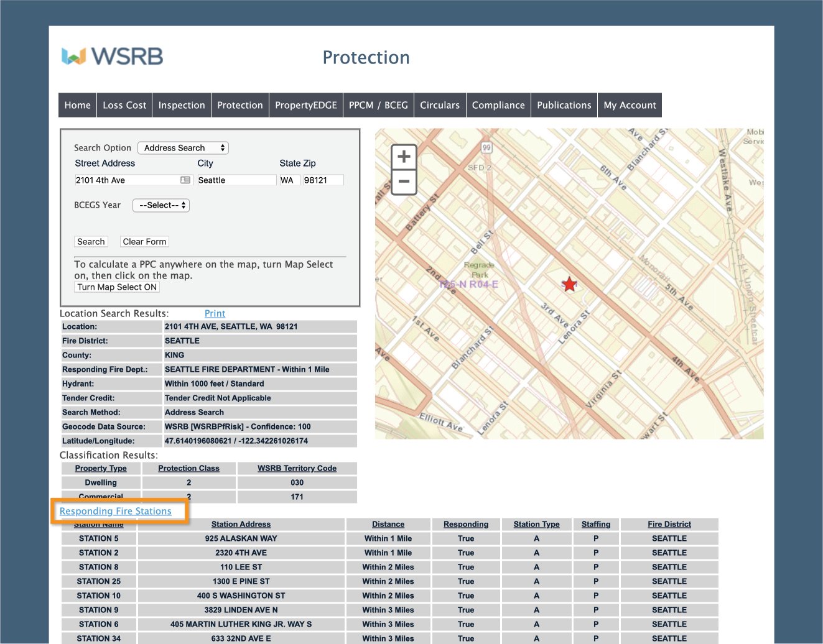Viewport: 823px width, 644px height.
Task: Click the STATION 5 cell
Action: pyautogui.click(x=98, y=538)
